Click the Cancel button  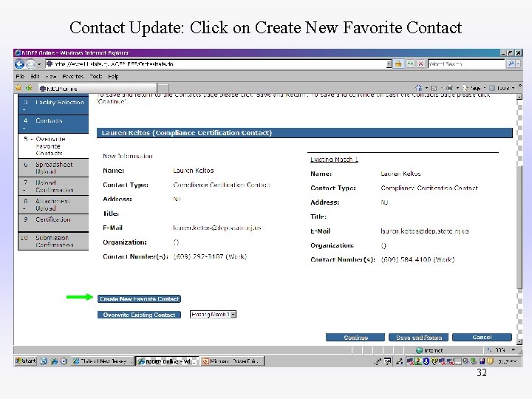pos(482,337)
